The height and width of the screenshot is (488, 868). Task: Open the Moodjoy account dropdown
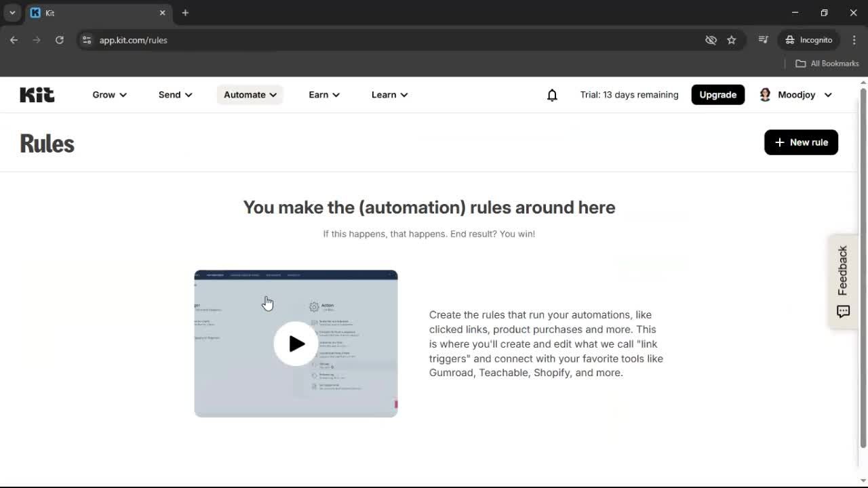point(828,95)
